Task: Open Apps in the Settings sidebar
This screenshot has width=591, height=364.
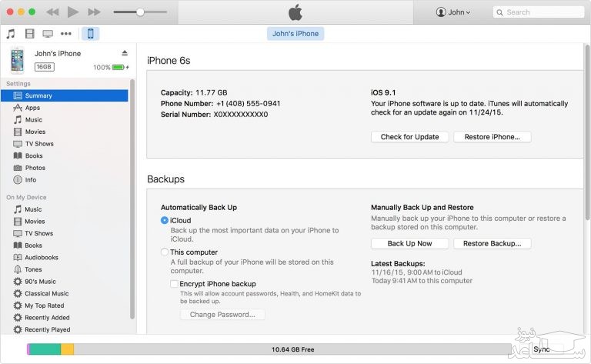Action: [x=32, y=108]
